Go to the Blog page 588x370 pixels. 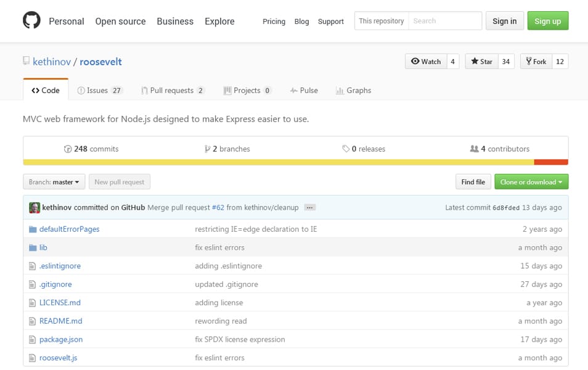pos(301,22)
